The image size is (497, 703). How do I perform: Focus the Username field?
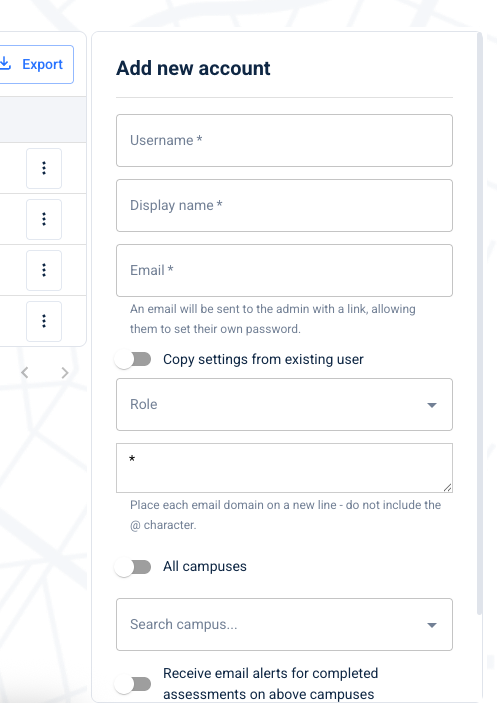[x=284, y=140]
